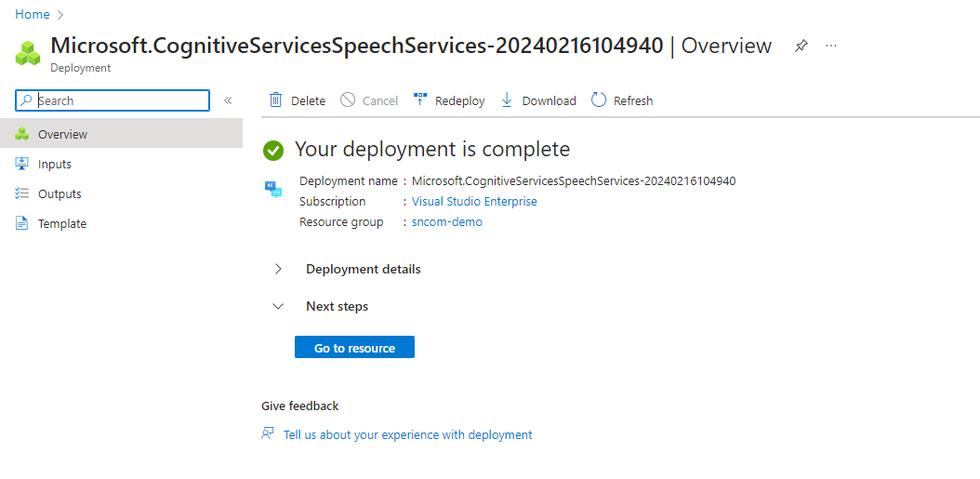Open the Visual Studio Enterprise subscription link
The height and width of the screenshot is (479, 980).
(474, 201)
